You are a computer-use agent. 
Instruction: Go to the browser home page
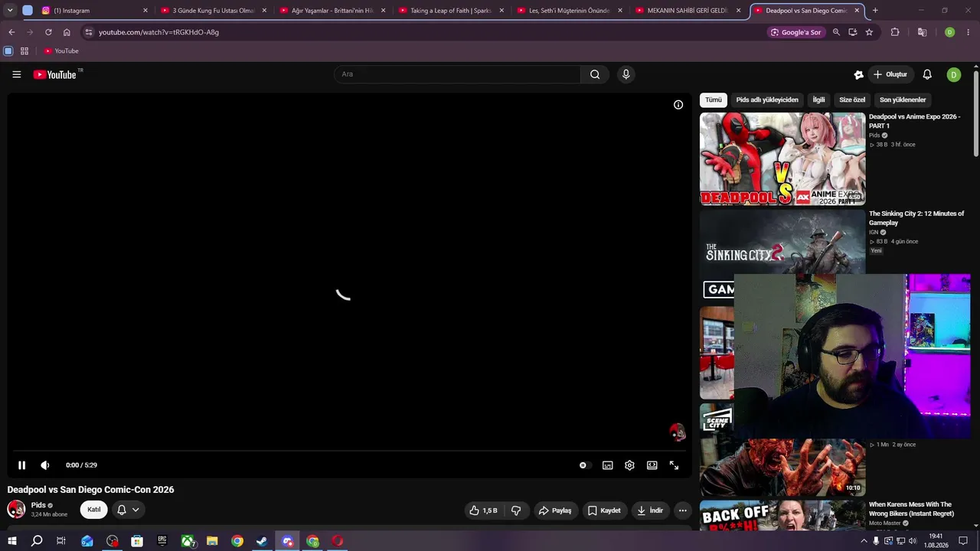pos(67,32)
